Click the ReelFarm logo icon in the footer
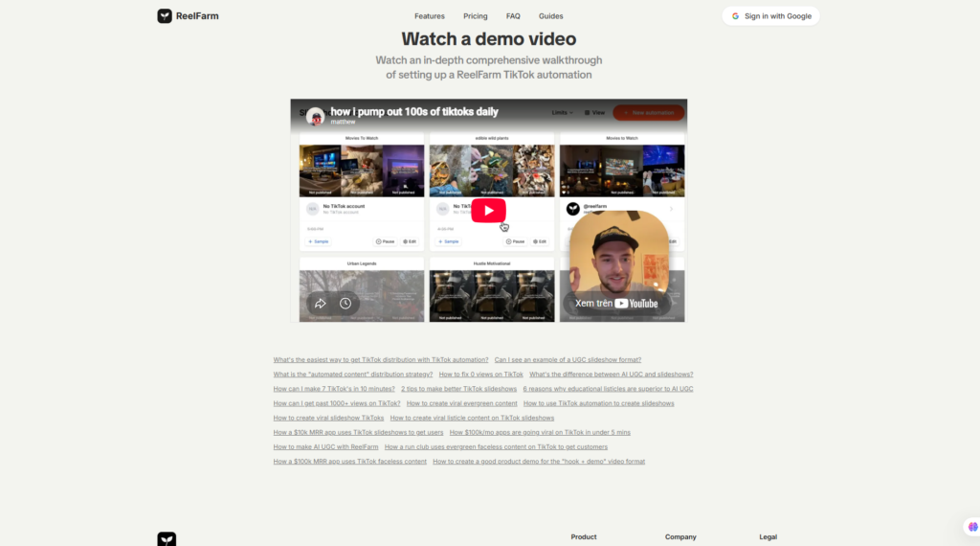The width and height of the screenshot is (980, 546). [167, 539]
